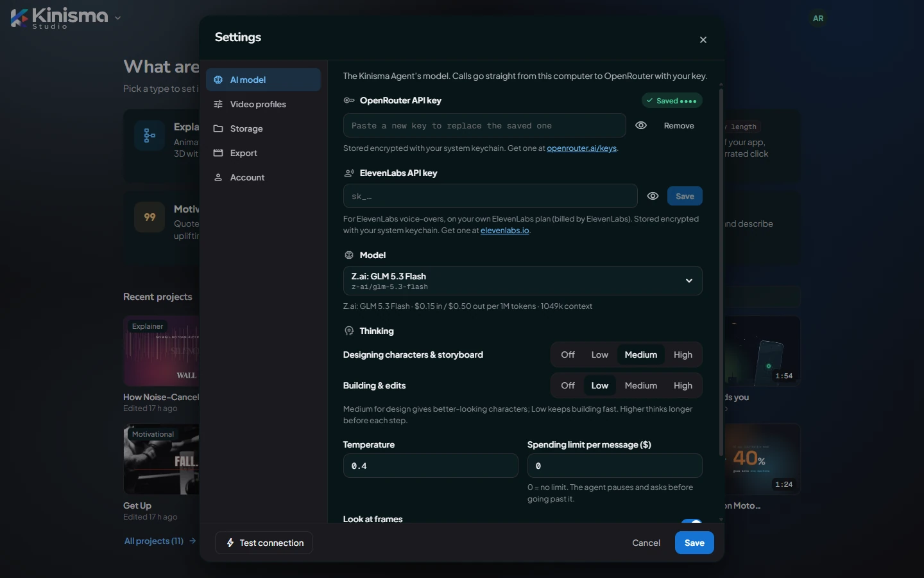The image size is (924, 578).
Task: Open the AR user avatar menu
Action: (818, 19)
